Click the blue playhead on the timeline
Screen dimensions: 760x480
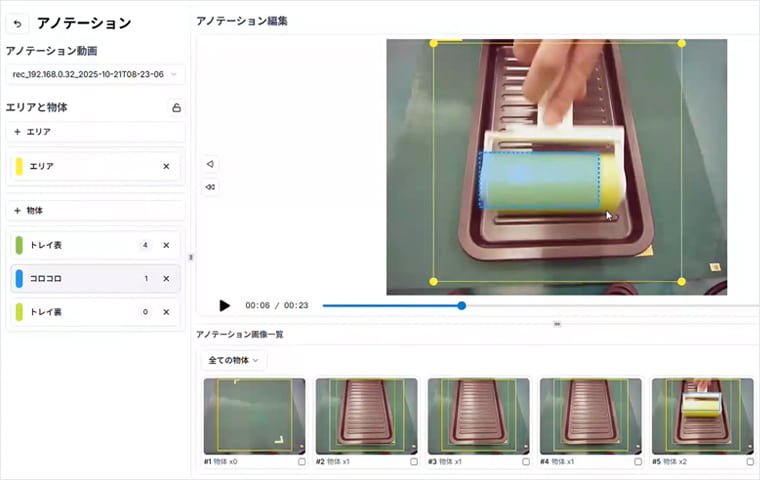(x=462, y=305)
